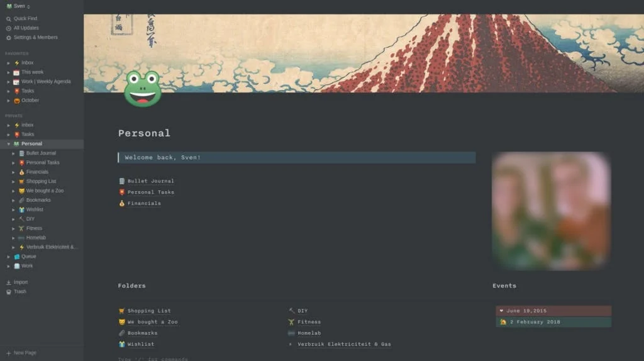Expand the Private Tasks page arrow

tap(8, 135)
